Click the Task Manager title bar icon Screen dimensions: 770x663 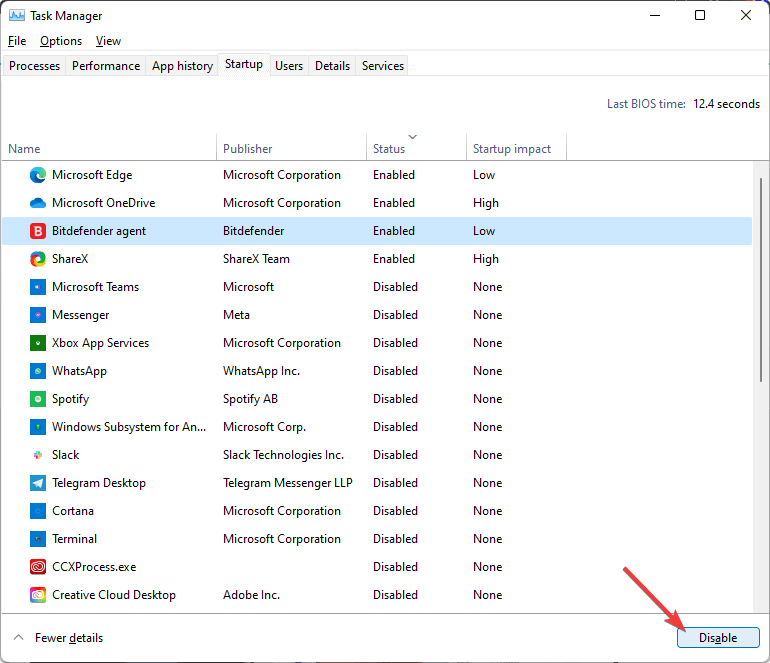click(x=17, y=16)
